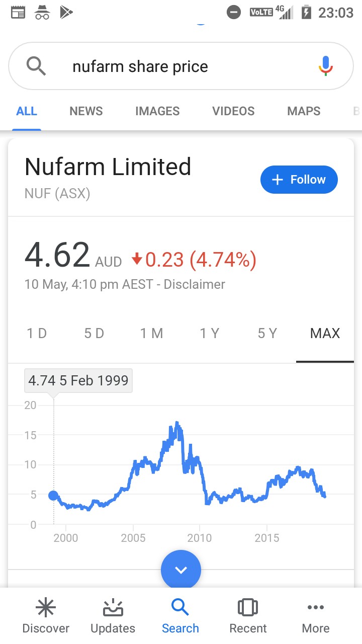Select the 1 M chart range
The width and height of the screenshot is (362, 644).
tap(151, 333)
